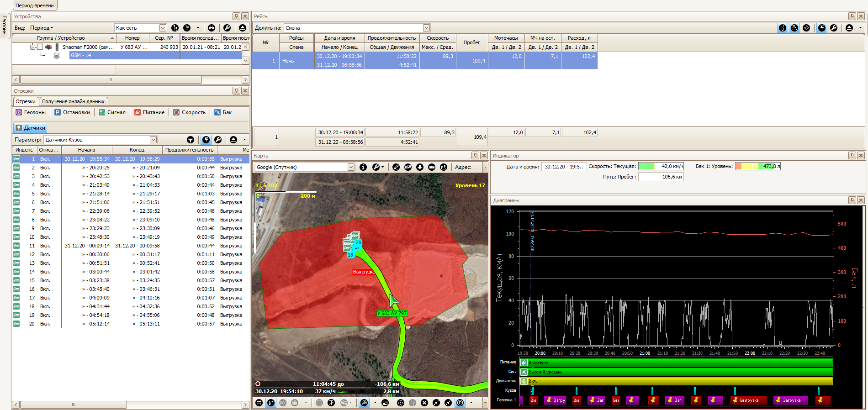The image size is (868, 410).
Task: Select the map pencil edit tool
Action: tap(396, 167)
